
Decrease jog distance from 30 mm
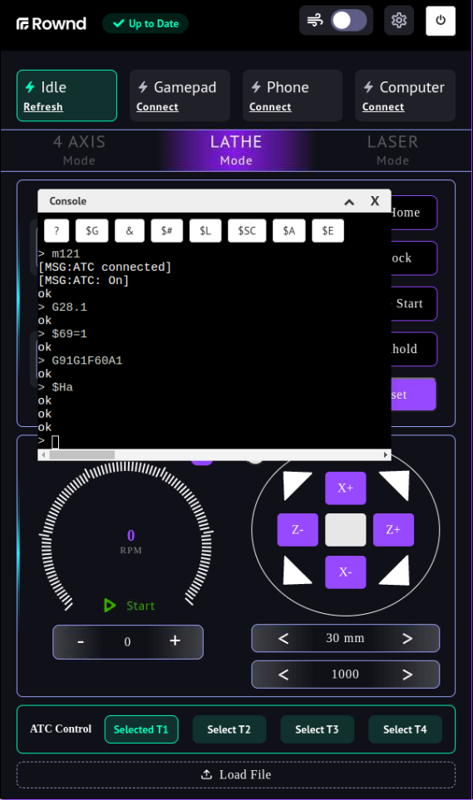pos(284,638)
